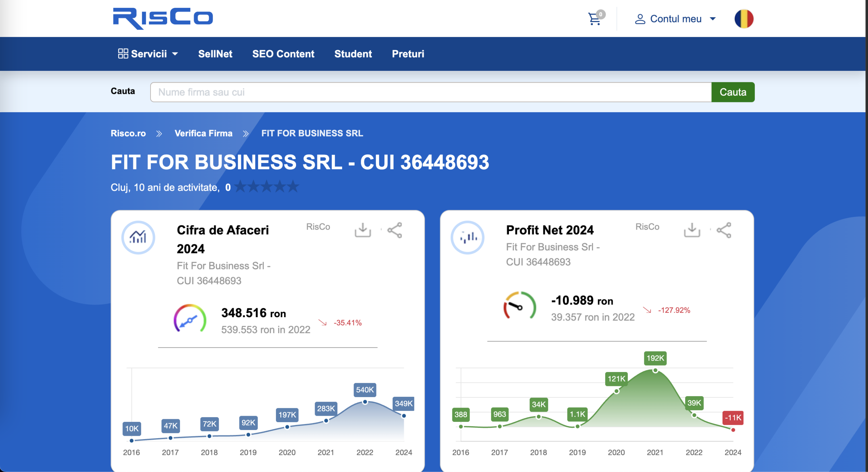Focus the company name search field

431,92
